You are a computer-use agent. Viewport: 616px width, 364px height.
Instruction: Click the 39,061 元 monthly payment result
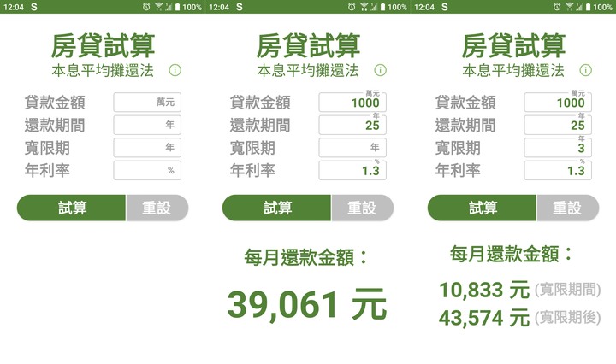tap(307, 305)
